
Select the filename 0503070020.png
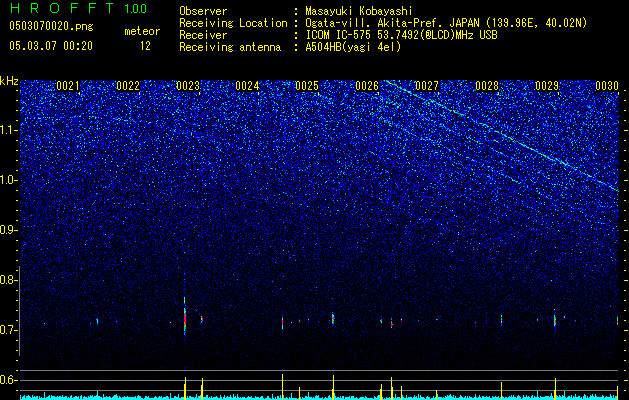(51, 26)
